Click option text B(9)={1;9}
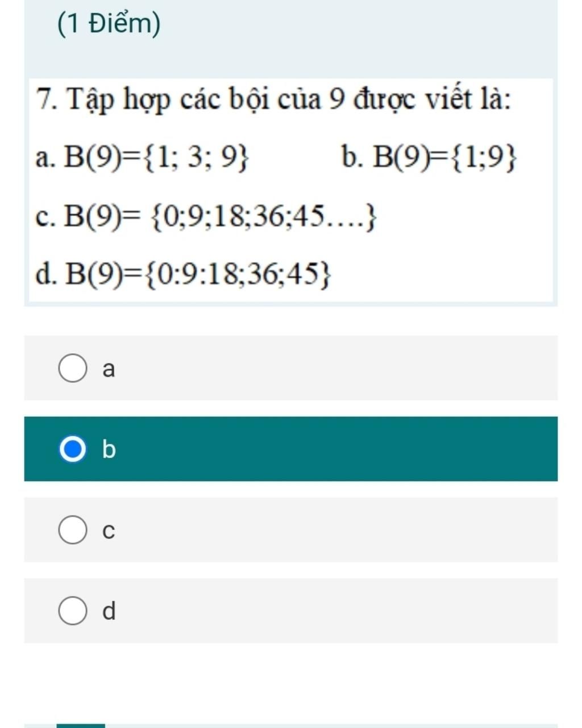582x728 pixels. (x=445, y=158)
